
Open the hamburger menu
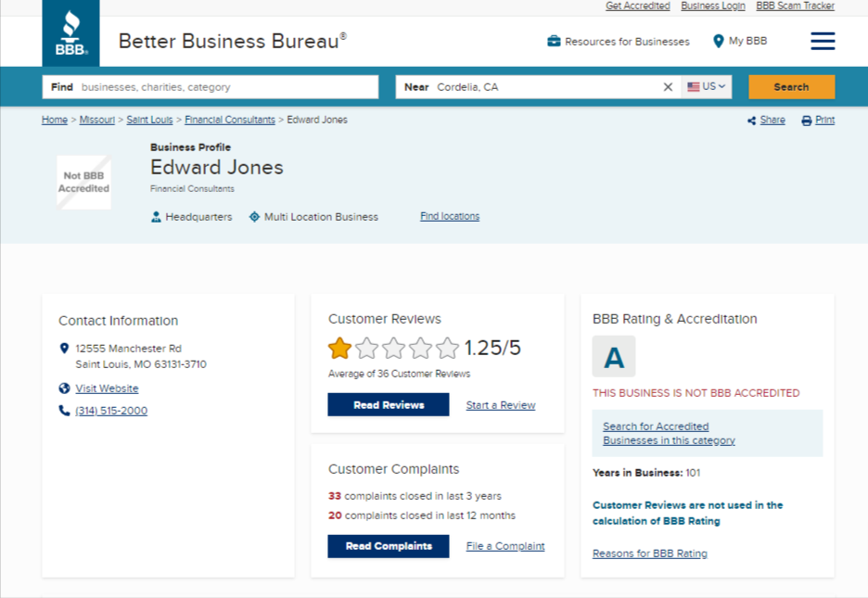(823, 41)
